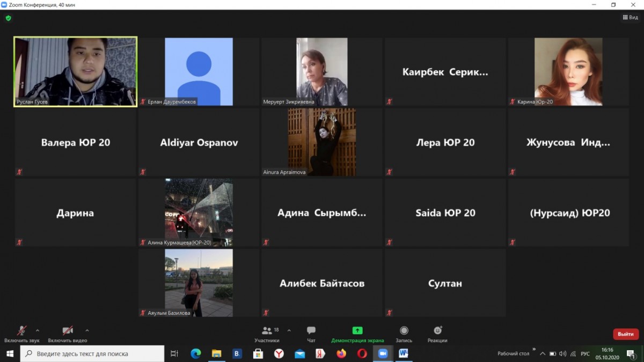Viewport: 644px width, 362px height.
Task: Start Демонстрация экрана screen sharing
Action: pos(357,334)
